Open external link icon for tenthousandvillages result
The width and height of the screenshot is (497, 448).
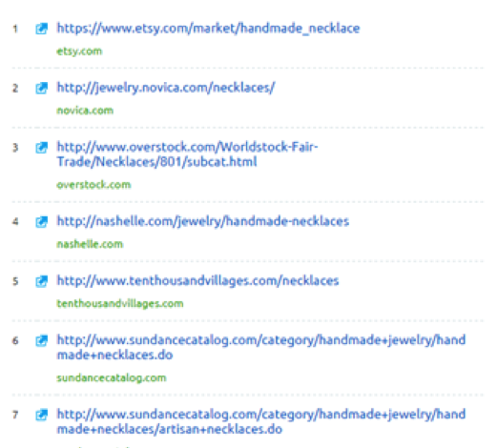(42, 281)
